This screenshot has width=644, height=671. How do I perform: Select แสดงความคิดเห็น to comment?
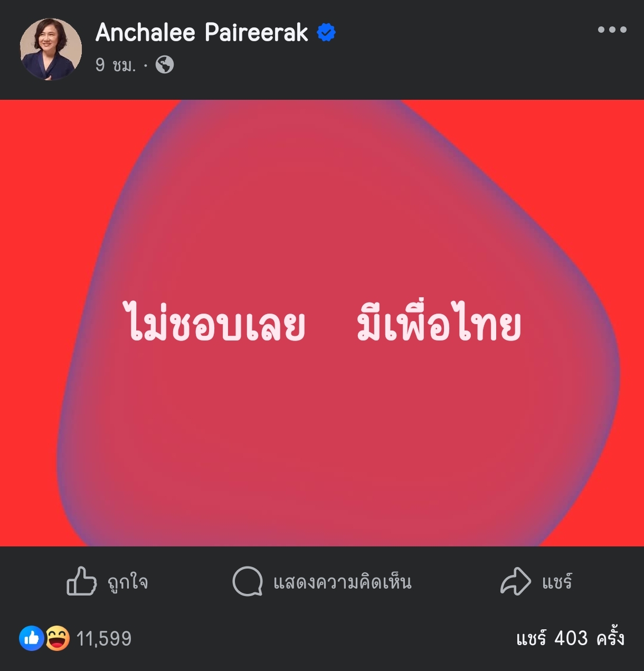tap(343, 582)
